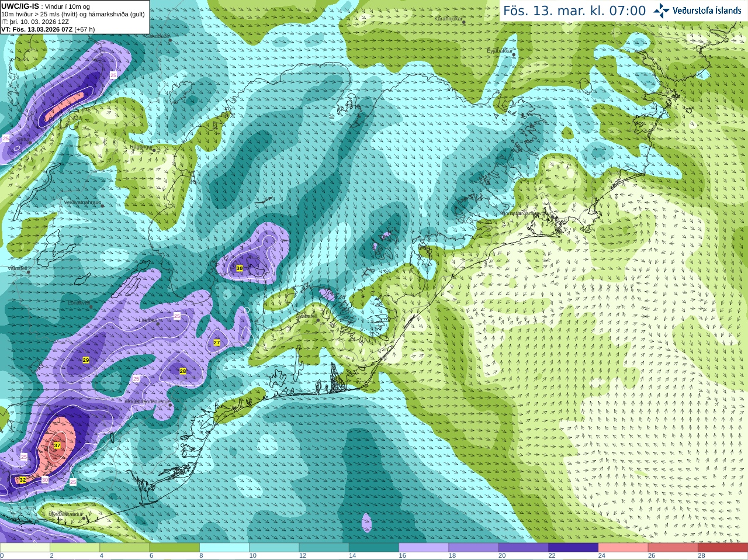This screenshot has width=748, height=560.
Task: Click the yellow 27 gust marker
Action: coord(216,343)
